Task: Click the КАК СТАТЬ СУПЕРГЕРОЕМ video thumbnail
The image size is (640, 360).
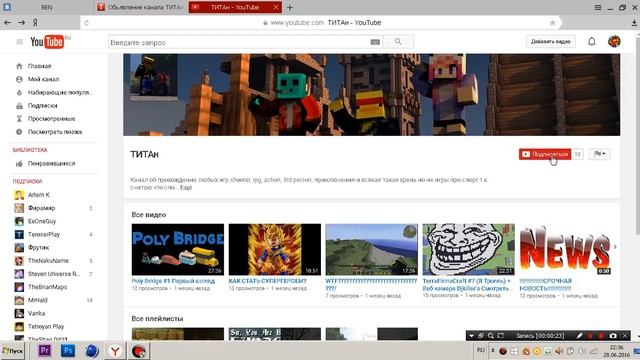Action: click(x=275, y=249)
